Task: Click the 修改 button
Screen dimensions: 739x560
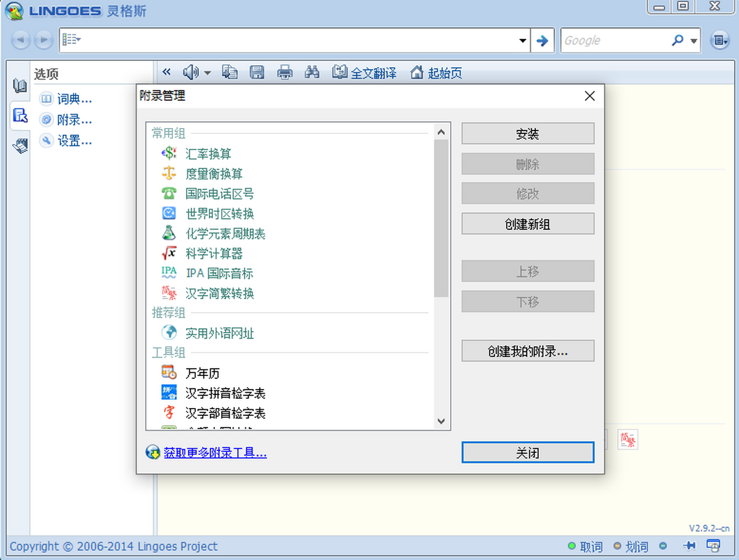Action: pyautogui.click(x=528, y=193)
